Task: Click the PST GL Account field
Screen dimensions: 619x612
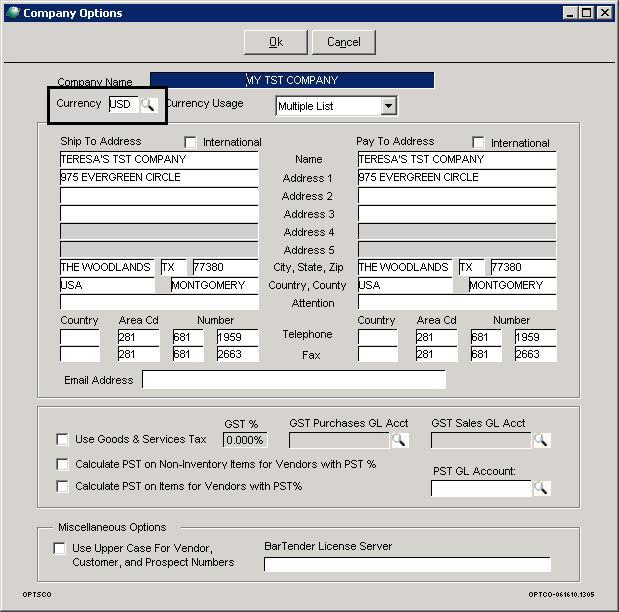Action: click(x=481, y=488)
